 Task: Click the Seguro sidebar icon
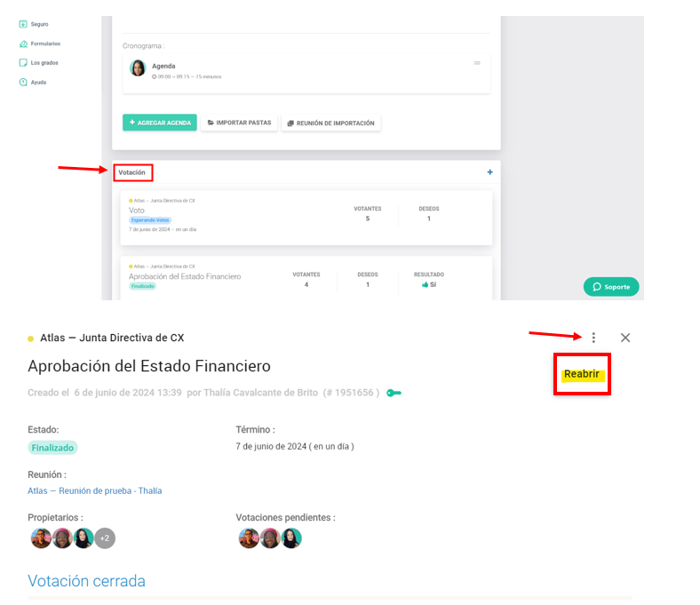click(x=23, y=24)
